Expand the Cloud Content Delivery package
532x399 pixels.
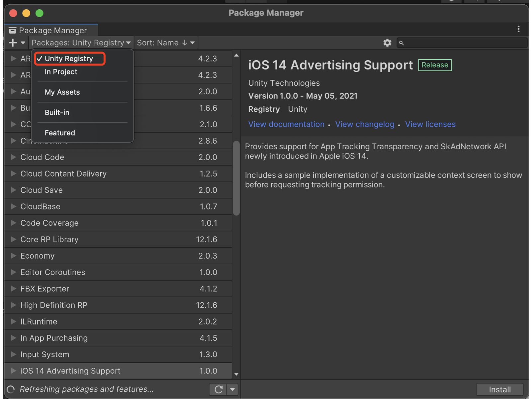pyautogui.click(x=14, y=174)
